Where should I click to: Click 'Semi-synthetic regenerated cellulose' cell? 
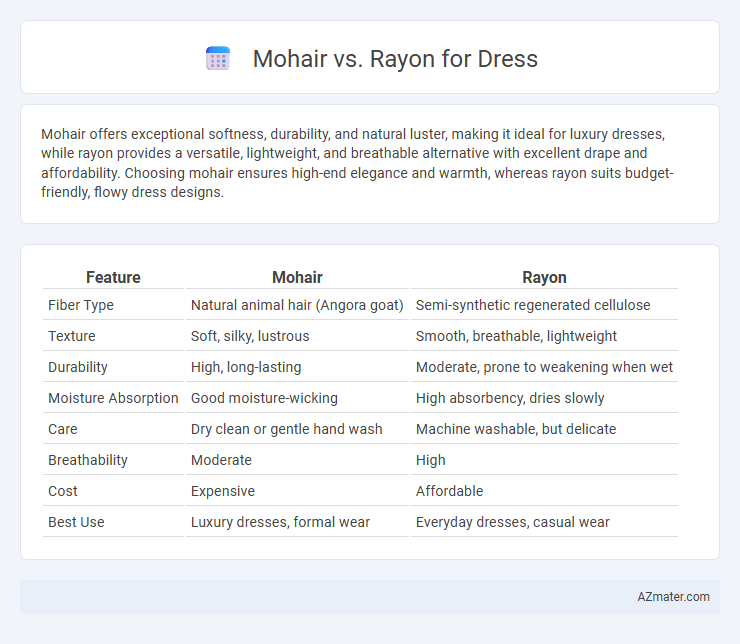coord(533,305)
